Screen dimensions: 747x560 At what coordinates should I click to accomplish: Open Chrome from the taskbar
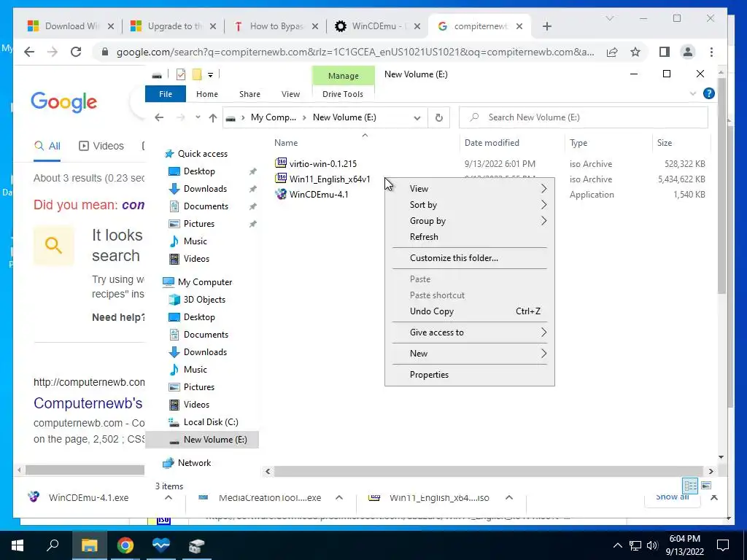tap(125, 545)
